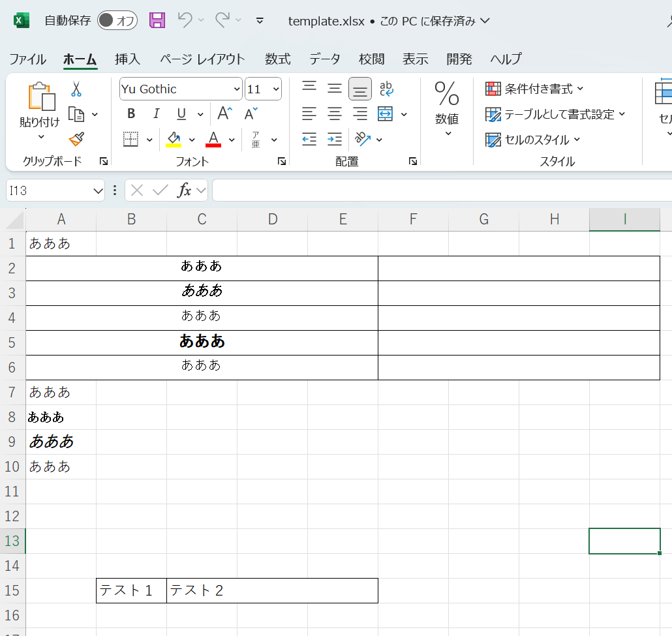Switch to the 挿入 tab
The image size is (672, 636).
click(x=128, y=59)
